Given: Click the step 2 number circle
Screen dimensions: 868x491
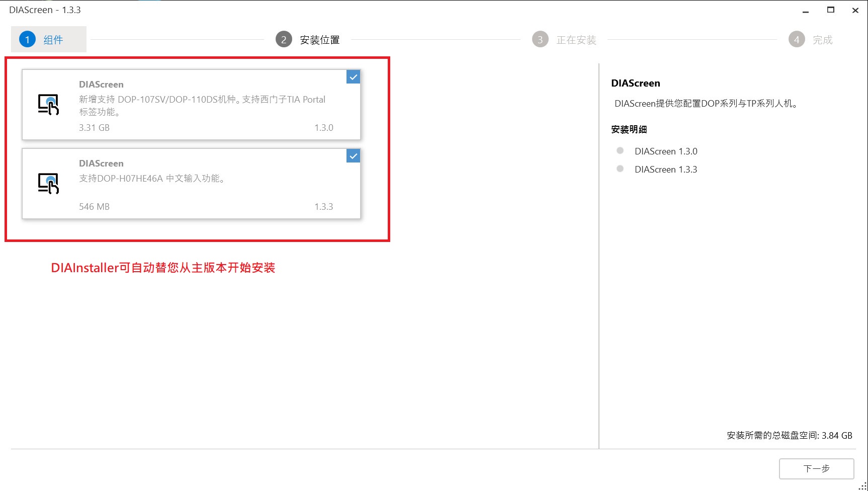Looking at the screenshot, I should (284, 39).
